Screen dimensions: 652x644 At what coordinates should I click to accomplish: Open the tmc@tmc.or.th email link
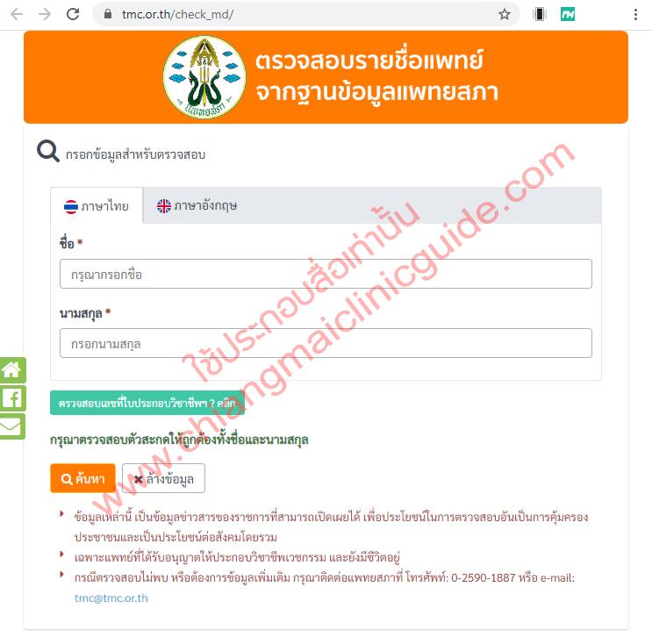[x=111, y=598]
